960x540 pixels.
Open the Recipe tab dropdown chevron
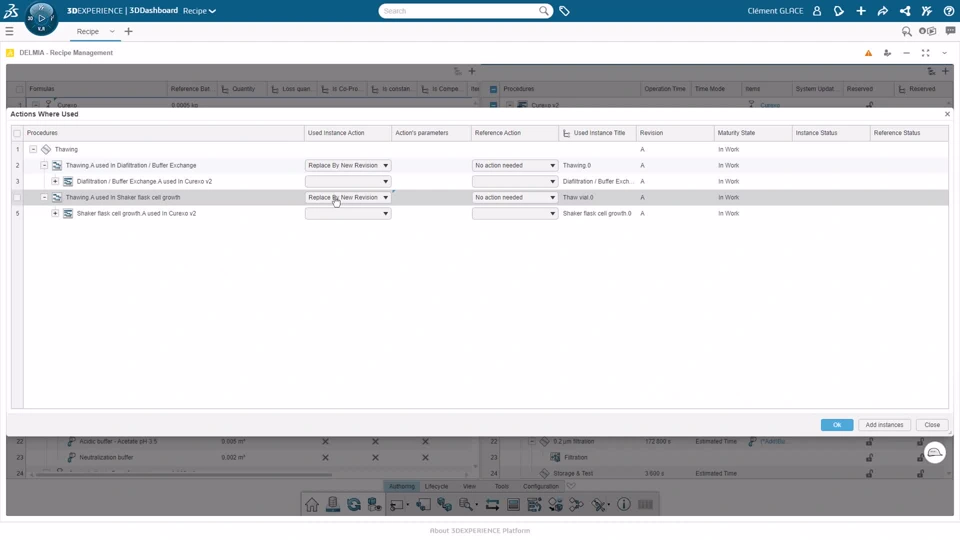112,31
